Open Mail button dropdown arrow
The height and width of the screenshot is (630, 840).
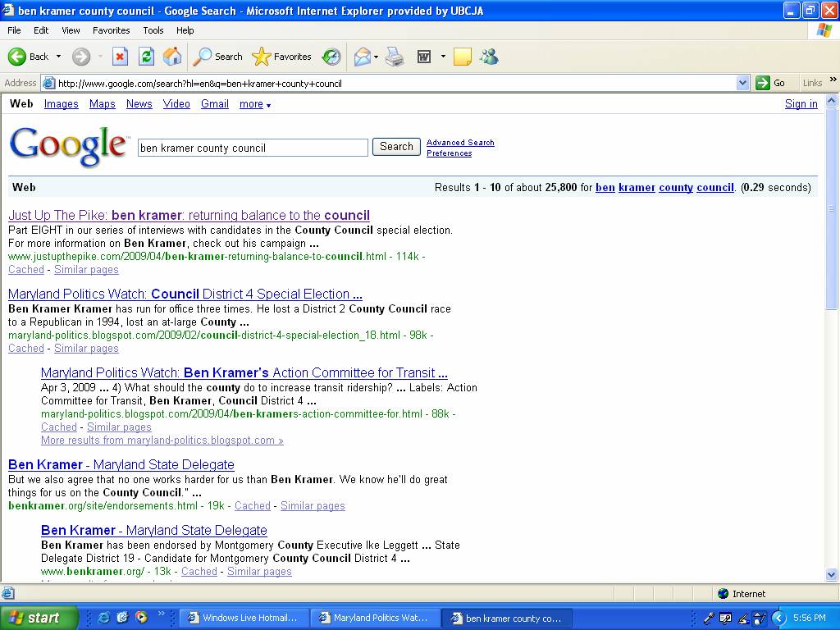click(x=376, y=57)
